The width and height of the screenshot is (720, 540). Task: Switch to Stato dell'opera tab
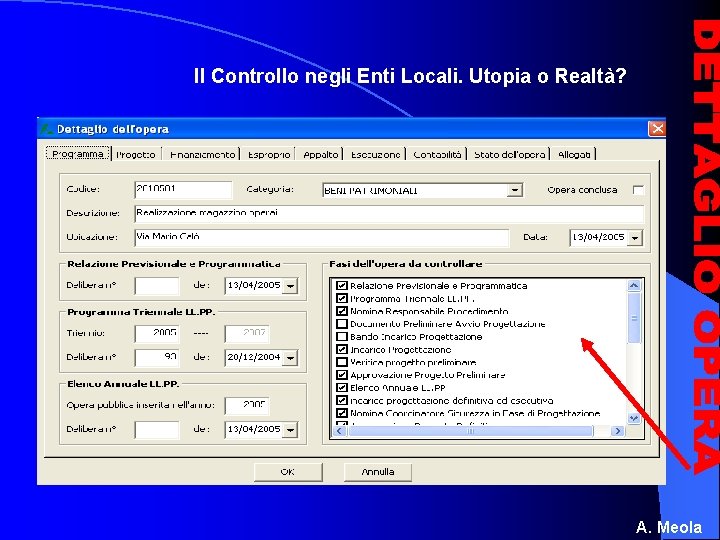[x=510, y=155]
